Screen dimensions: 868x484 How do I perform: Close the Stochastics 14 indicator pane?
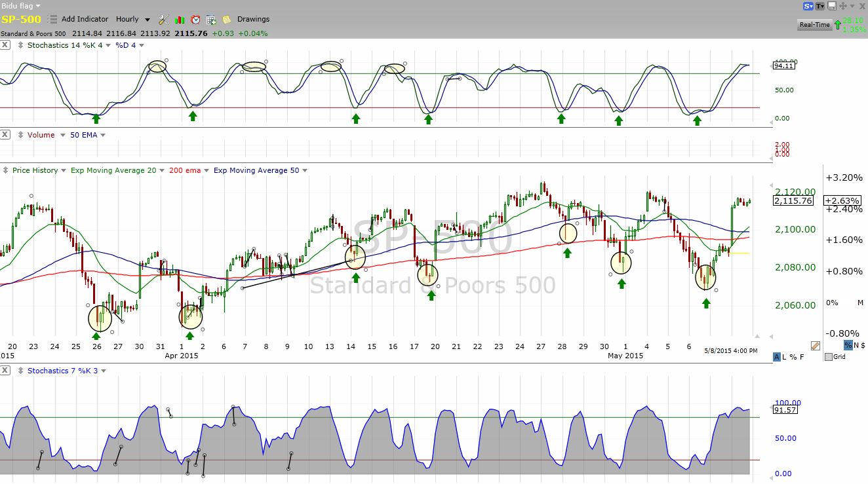point(5,45)
